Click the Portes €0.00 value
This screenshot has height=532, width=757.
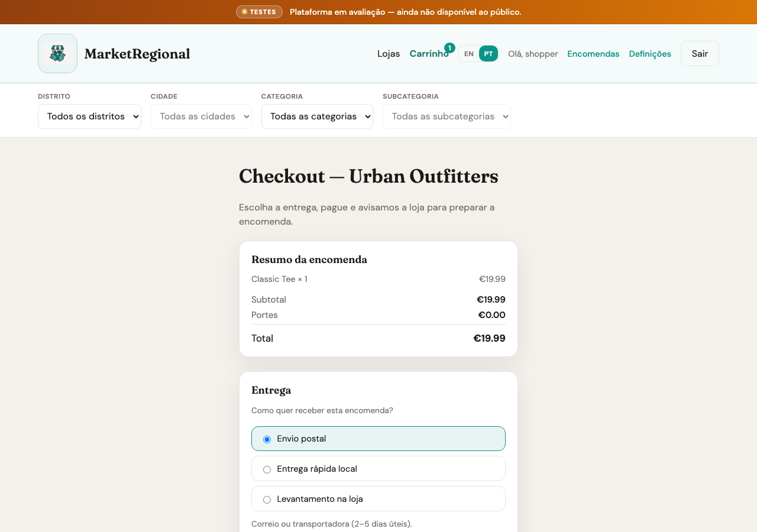(x=491, y=315)
